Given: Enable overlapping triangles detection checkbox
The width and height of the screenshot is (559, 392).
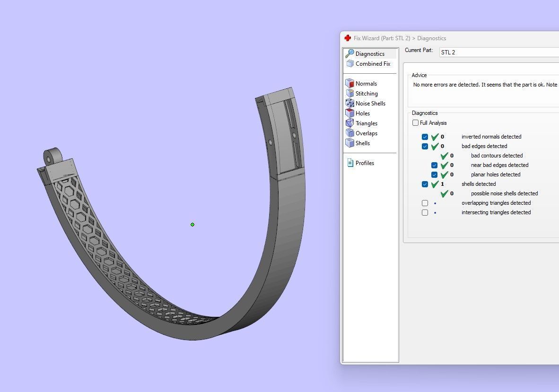Looking at the screenshot, I should [x=425, y=203].
